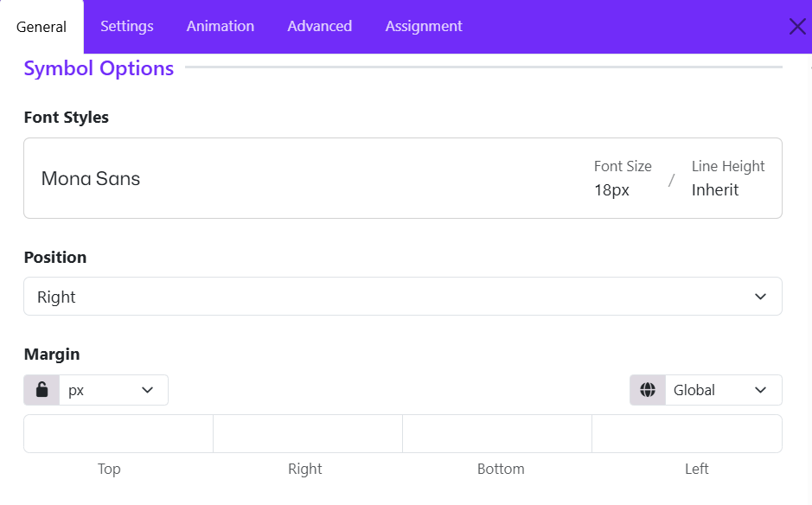Open the Global device dropdown
Image resolution: width=812 pixels, height=505 pixels.
point(724,390)
